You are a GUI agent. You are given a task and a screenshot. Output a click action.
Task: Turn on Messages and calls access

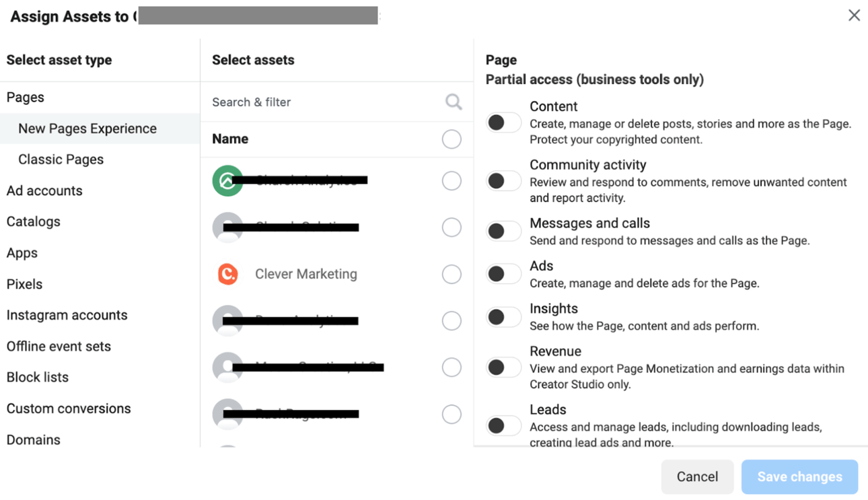[503, 231]
